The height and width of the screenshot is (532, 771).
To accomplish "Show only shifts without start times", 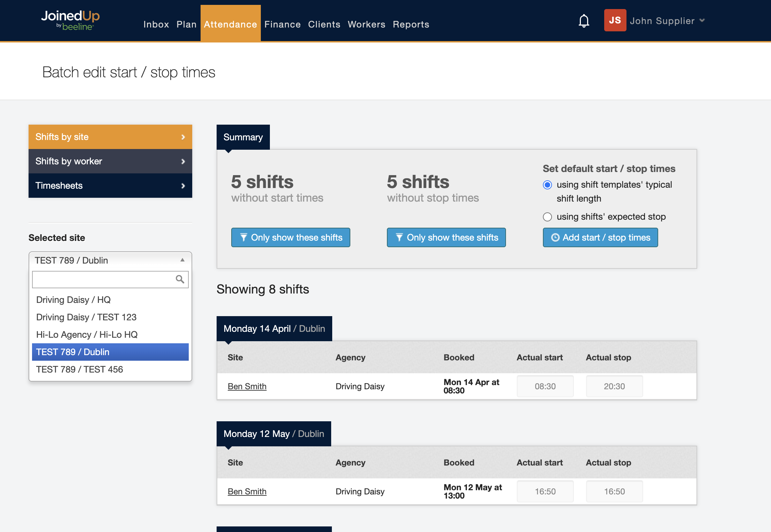I will coord(290,237).
